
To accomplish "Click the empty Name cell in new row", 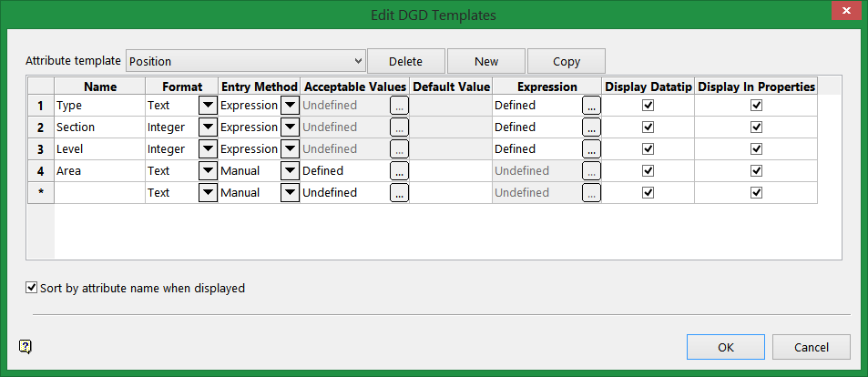I will click(100, 192).
